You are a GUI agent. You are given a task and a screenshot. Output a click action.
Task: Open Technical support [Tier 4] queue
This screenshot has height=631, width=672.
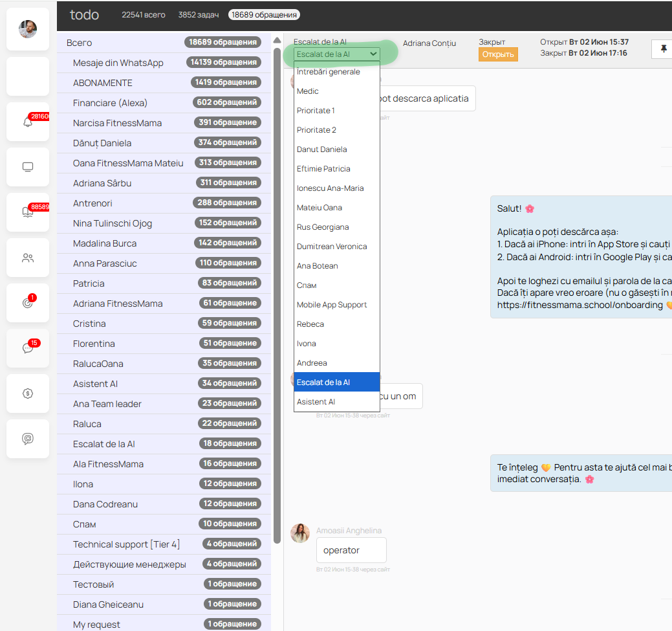click(x=164, y=544)
